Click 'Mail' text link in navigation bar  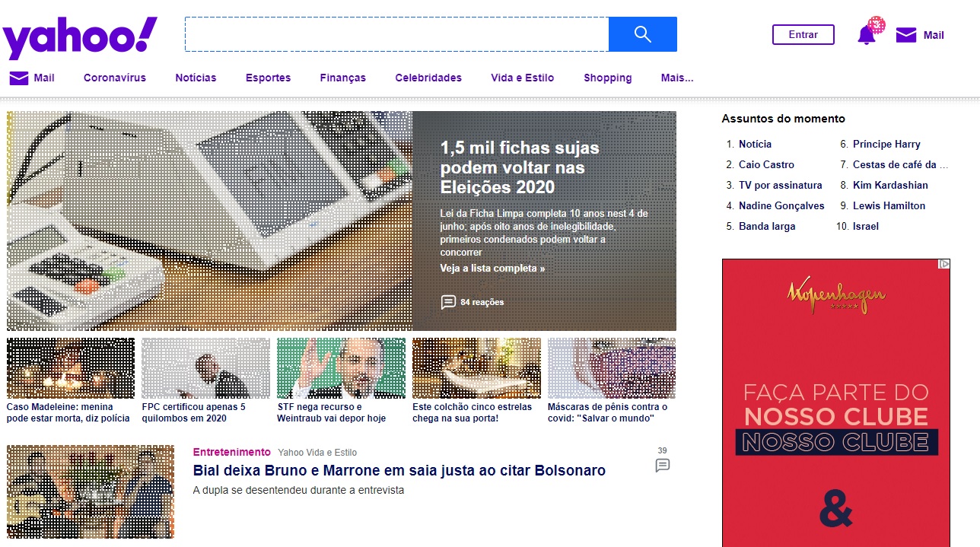pyautogui.click(x=44, y=78)
